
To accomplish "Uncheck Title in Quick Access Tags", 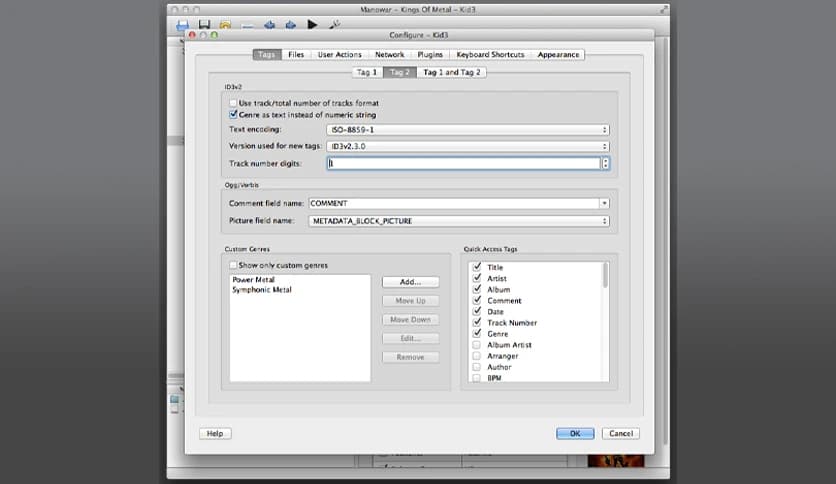I will 477,267.
